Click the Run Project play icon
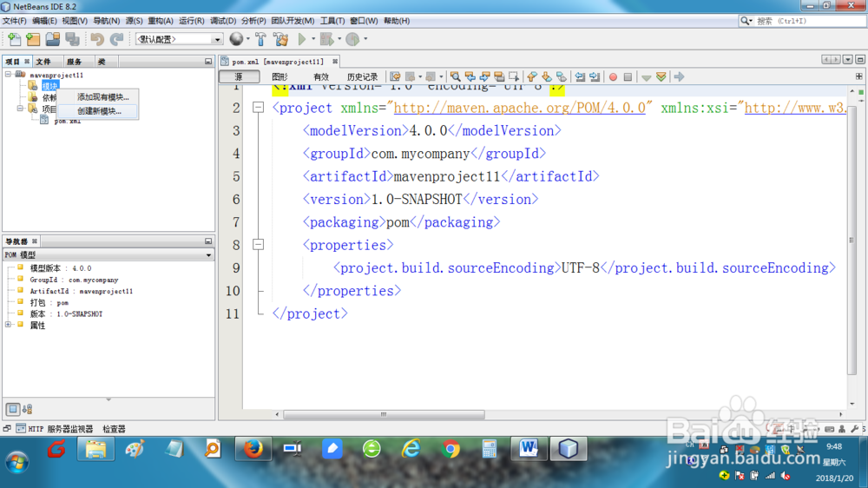This screenshot has height=488, width=868. click(302, 39)
